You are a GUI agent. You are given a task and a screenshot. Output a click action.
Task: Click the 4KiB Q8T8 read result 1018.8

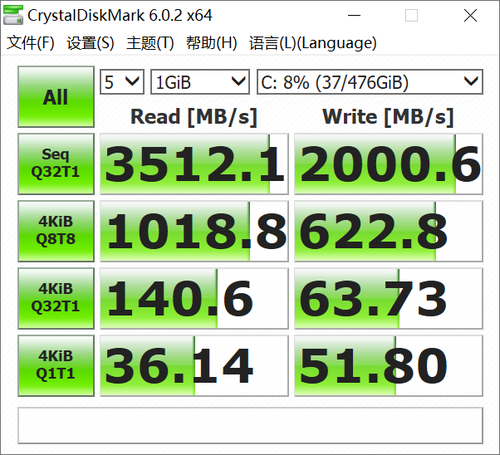point(194,231)
